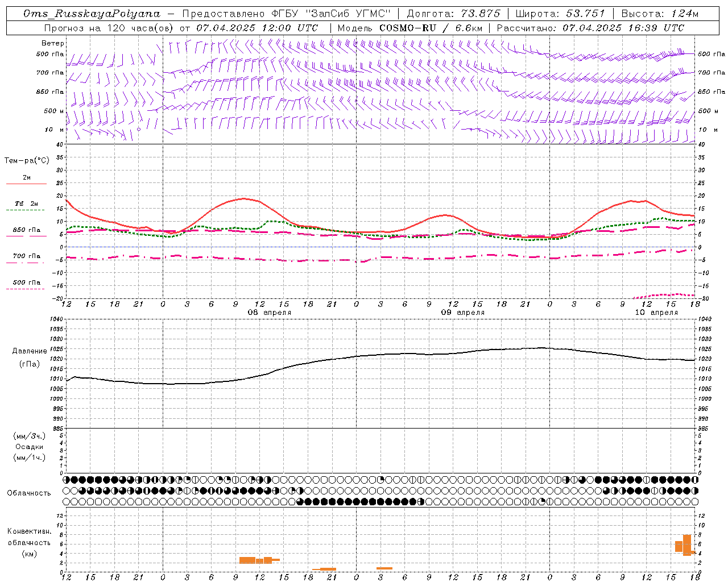This screenshot has height=582, width=728.
Task: Click the (мм/3ч.) precipitation unit label
Action: click(x=30, y=436)
